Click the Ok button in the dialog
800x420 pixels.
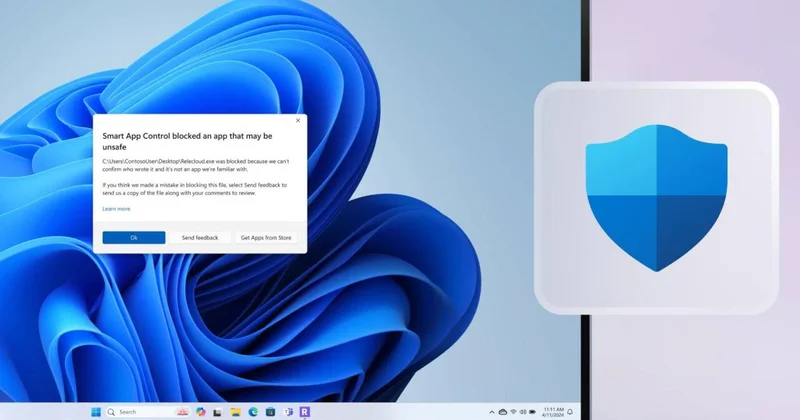coord(134,237)
